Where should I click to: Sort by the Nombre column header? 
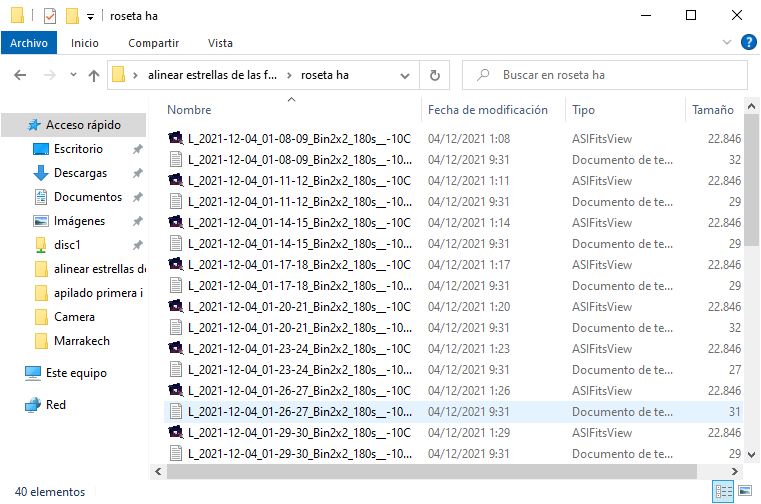coord(189,110)
